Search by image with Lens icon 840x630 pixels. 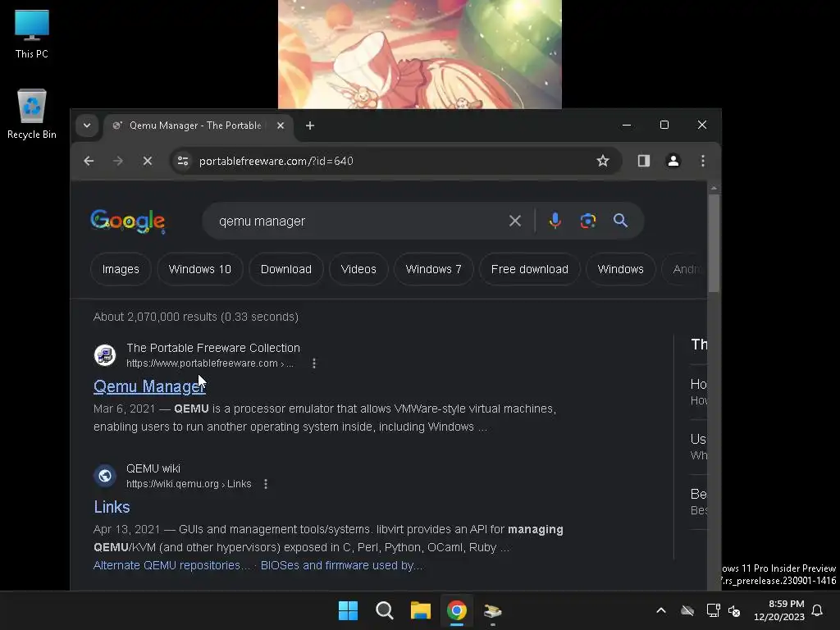(x=587, y=221)
